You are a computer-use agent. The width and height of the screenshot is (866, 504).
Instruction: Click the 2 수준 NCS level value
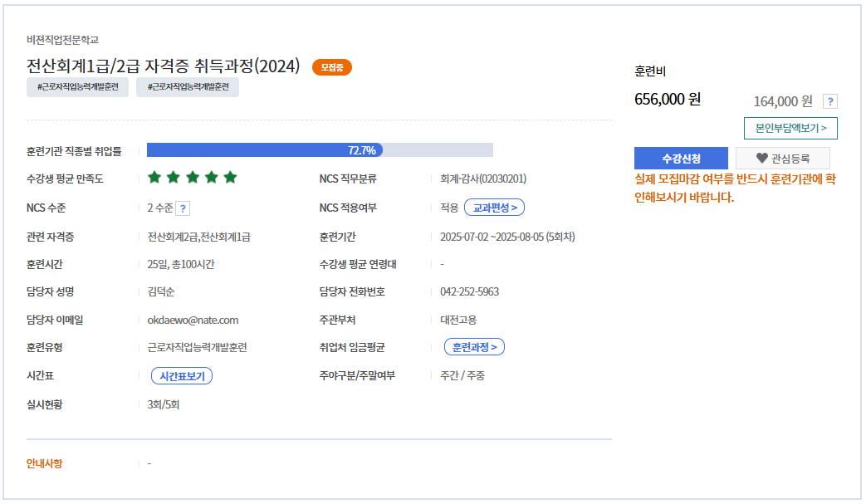click(x=160, y=208)
